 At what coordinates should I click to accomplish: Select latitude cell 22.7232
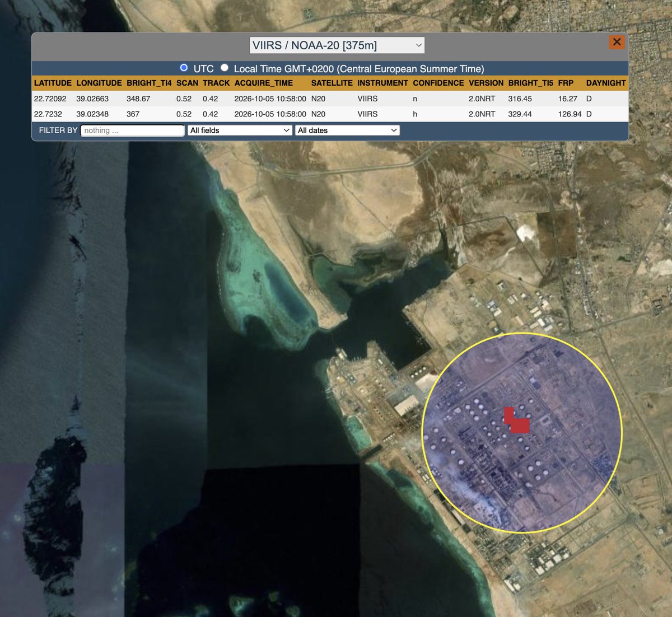pyautogui.click(x=48, y=114)
